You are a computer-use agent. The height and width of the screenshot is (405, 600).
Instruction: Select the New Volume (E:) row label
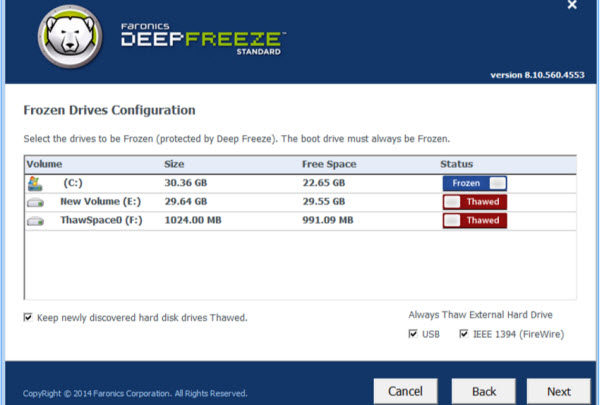pyautogui.click(x=101, y=202)
